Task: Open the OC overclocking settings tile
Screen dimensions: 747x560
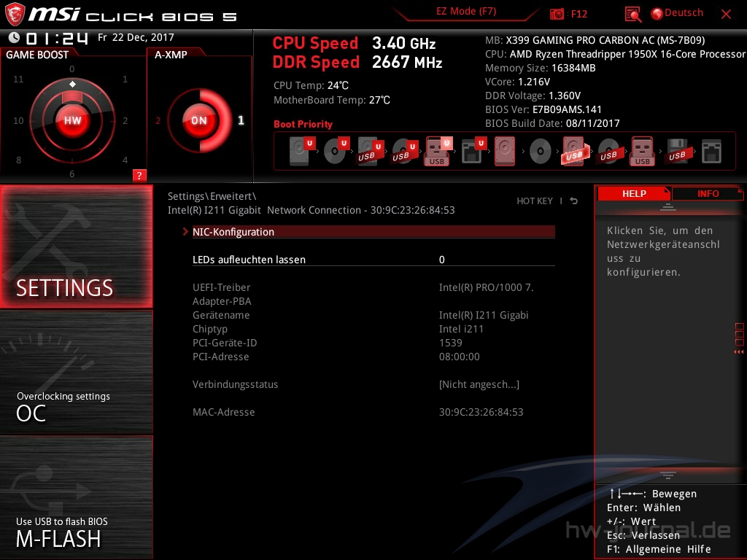Action: tap(76, 372)
